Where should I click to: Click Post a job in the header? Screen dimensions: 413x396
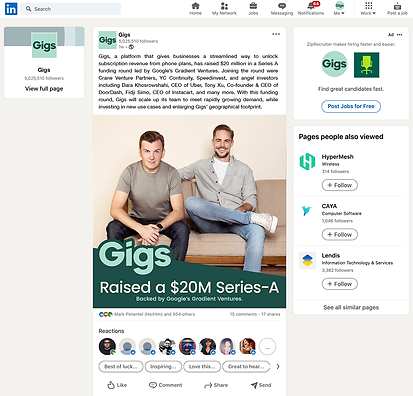pyautogui.click(x=397, y=9)
